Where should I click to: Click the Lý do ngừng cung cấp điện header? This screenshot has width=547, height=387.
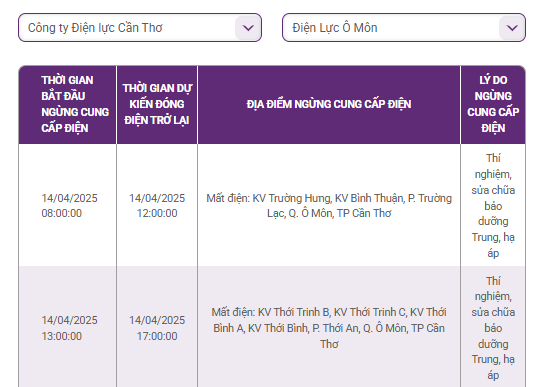tap(493, 104)
